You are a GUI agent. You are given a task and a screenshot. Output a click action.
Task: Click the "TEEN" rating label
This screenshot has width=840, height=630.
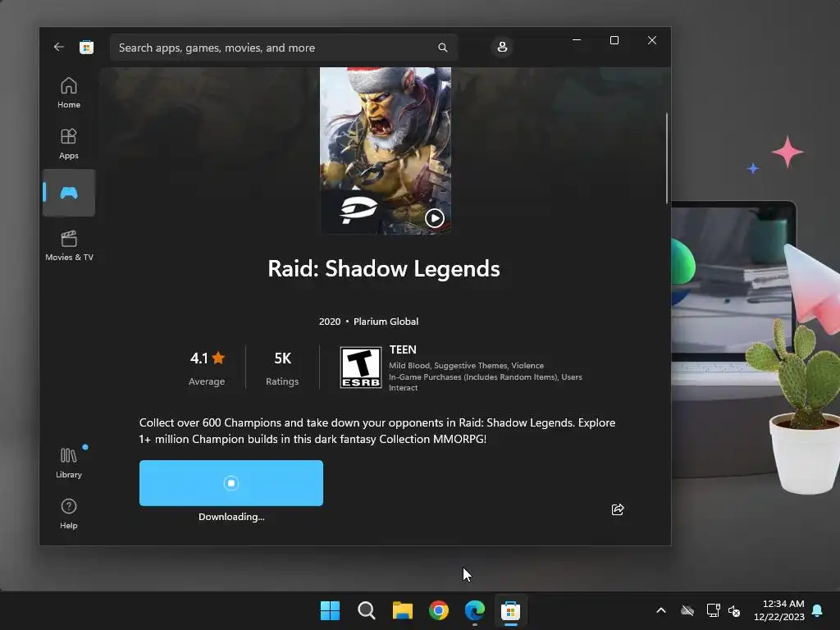pos(403,349)
